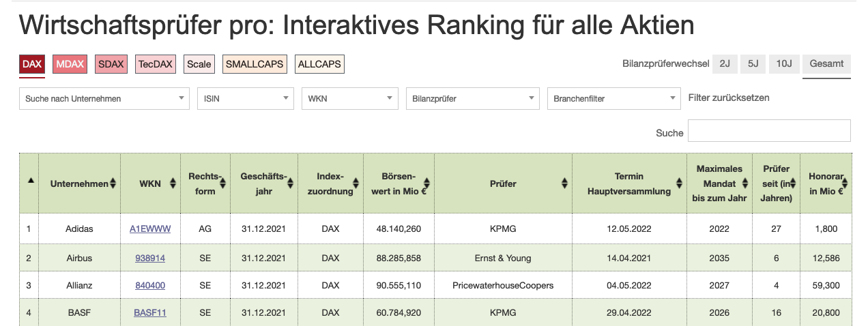Click Hauptversammlung date 04.05.2022

(x=629, y=285)
